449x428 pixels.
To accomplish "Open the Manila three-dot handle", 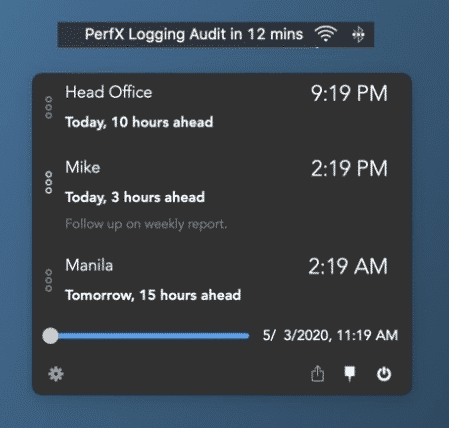I will tap(49, 280).
